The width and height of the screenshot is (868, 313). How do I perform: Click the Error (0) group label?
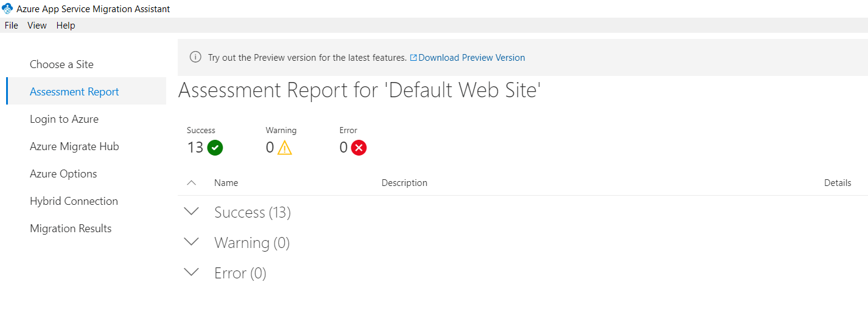tap(240, 273)
